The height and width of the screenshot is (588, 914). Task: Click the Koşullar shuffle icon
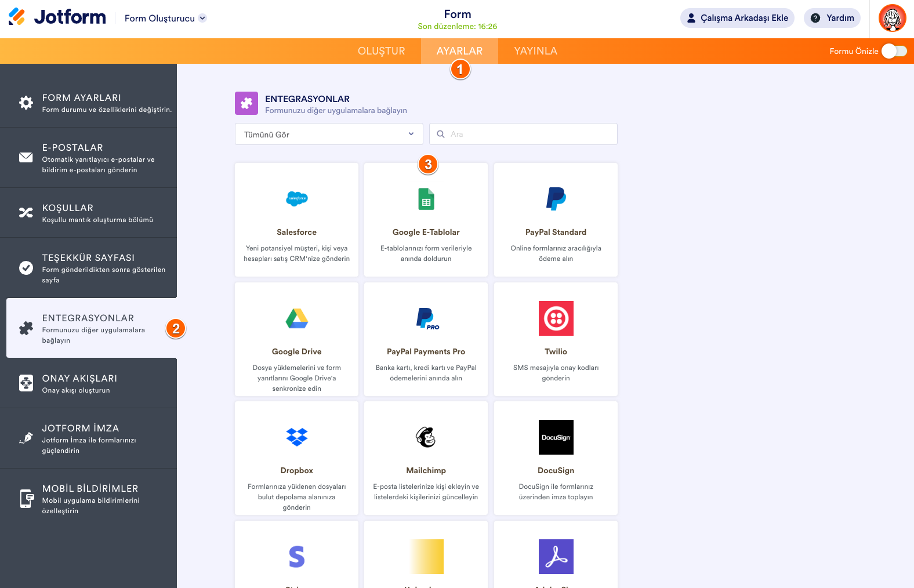click(26, 212)
